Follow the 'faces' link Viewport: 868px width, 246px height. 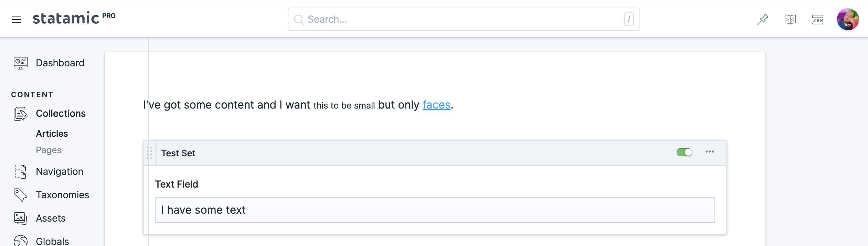coord(436,105)
